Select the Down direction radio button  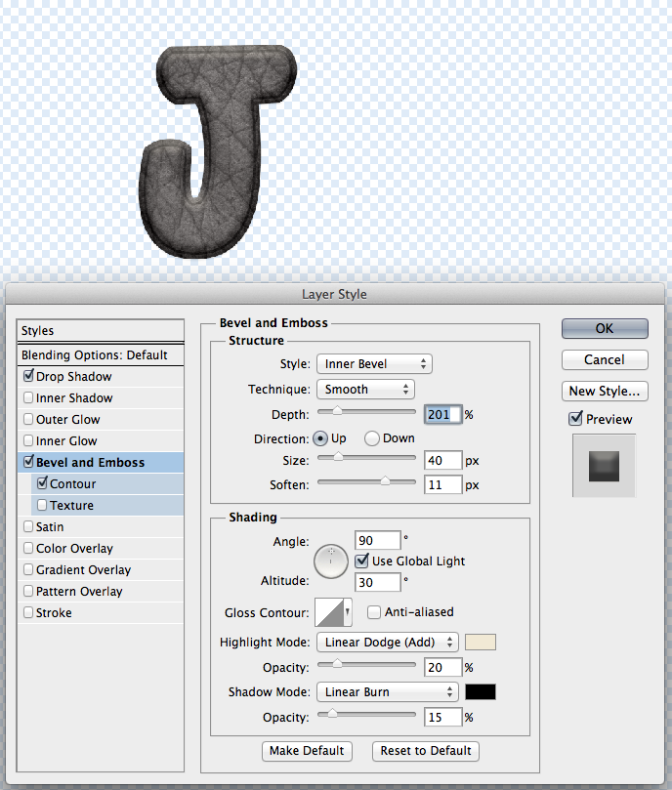click(371, 438)
